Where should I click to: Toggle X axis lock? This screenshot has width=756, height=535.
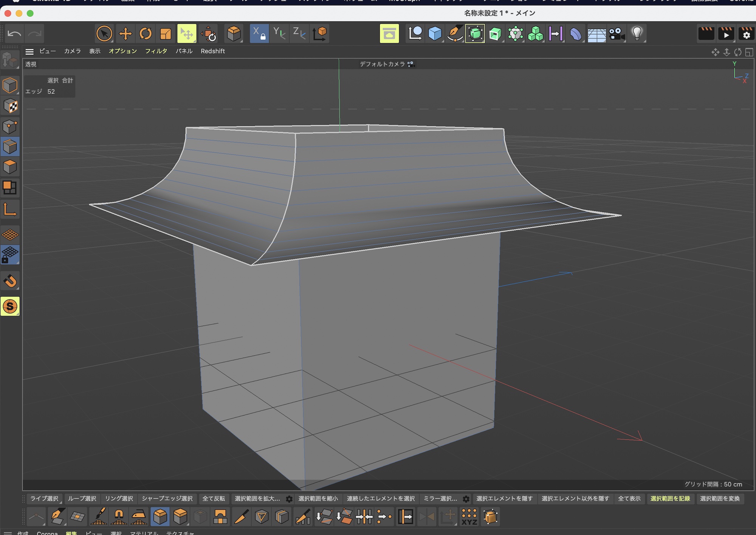(259, 34)
